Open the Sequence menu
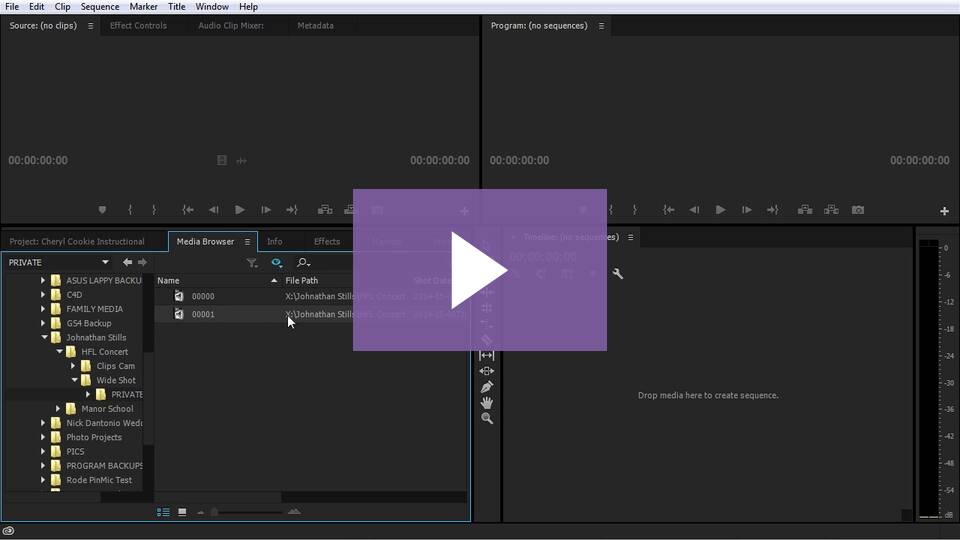Screen dimensions: 960x540 [x=100, y=7]
